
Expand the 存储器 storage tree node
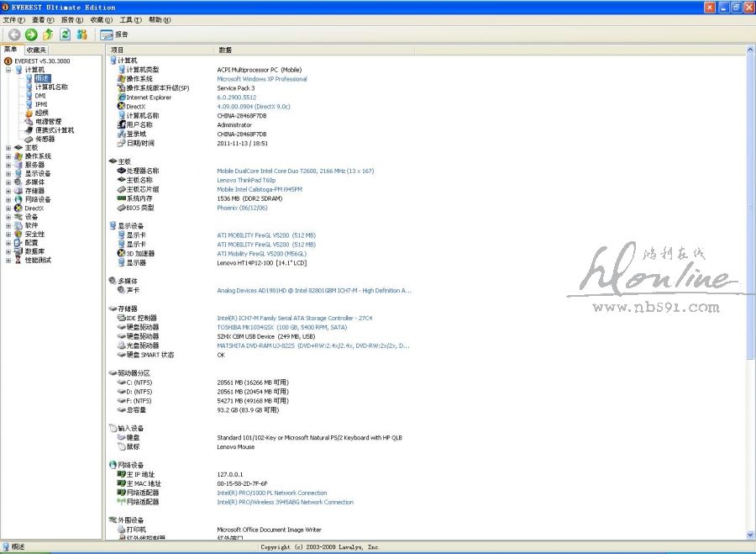pyautogui.click(x=8, y=191)
